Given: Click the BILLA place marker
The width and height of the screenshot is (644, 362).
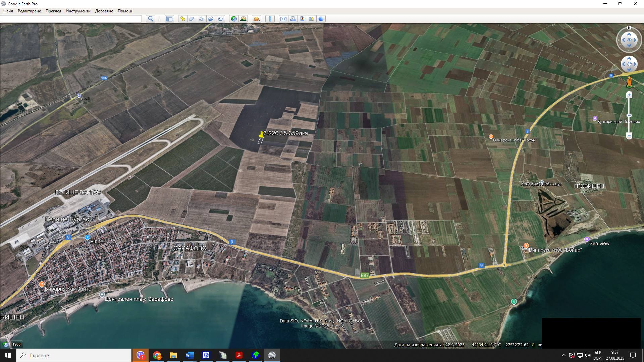Looking at the screenshot, I should [88, 237].
